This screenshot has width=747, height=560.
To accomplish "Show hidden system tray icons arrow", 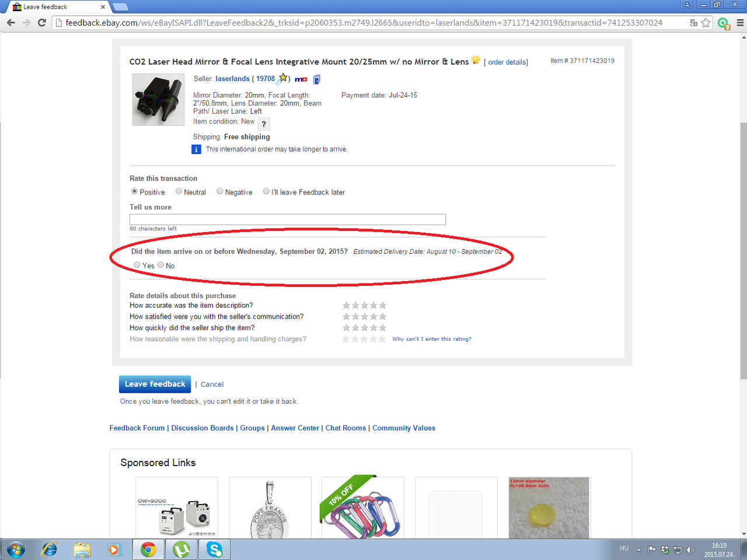I will (x=638, y=549).
